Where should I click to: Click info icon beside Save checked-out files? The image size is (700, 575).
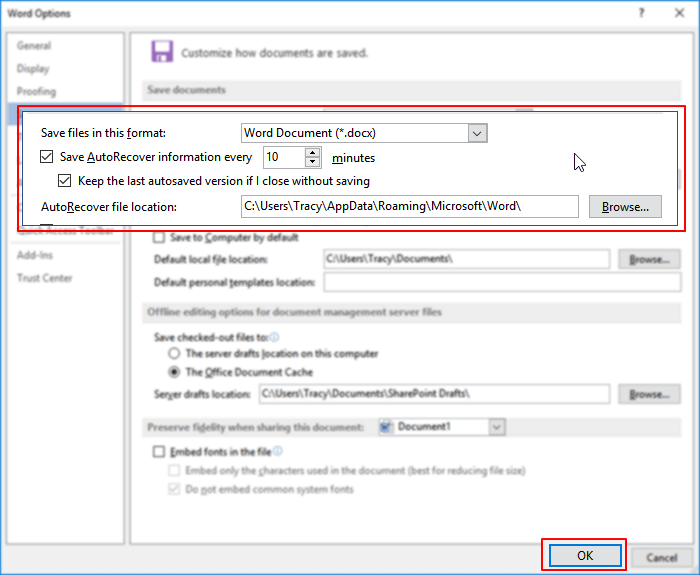[x=274, y=337]
